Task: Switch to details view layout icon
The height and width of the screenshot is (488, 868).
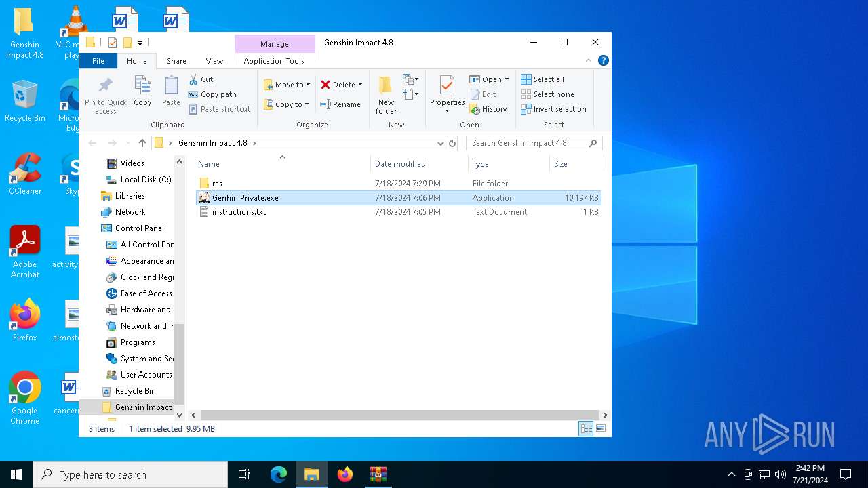Action: (x=586, y=428)
